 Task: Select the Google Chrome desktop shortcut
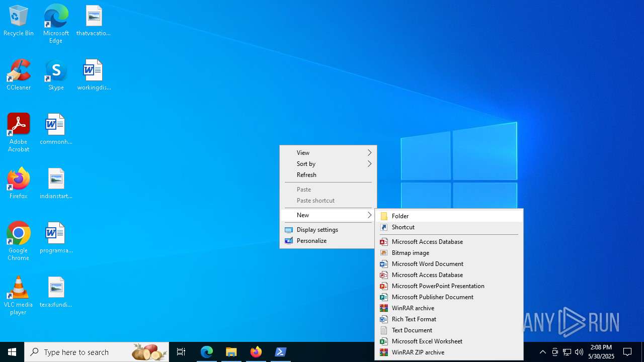(19, 242)
